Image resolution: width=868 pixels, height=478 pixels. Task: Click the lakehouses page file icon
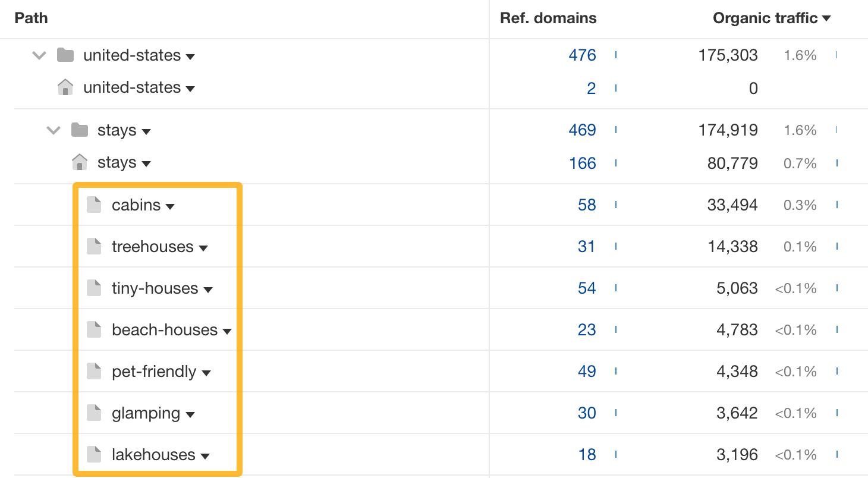click(94, 455)
